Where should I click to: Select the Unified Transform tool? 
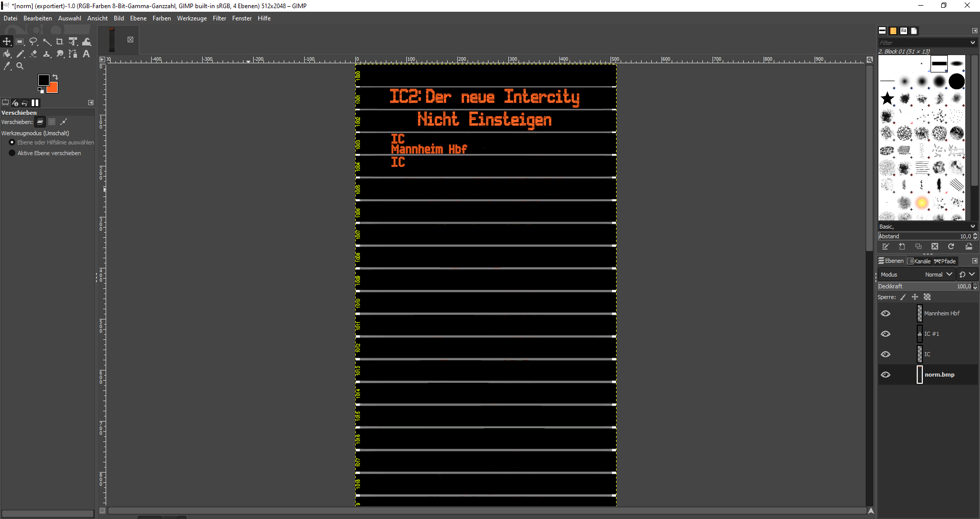click(x=73, y=42)
